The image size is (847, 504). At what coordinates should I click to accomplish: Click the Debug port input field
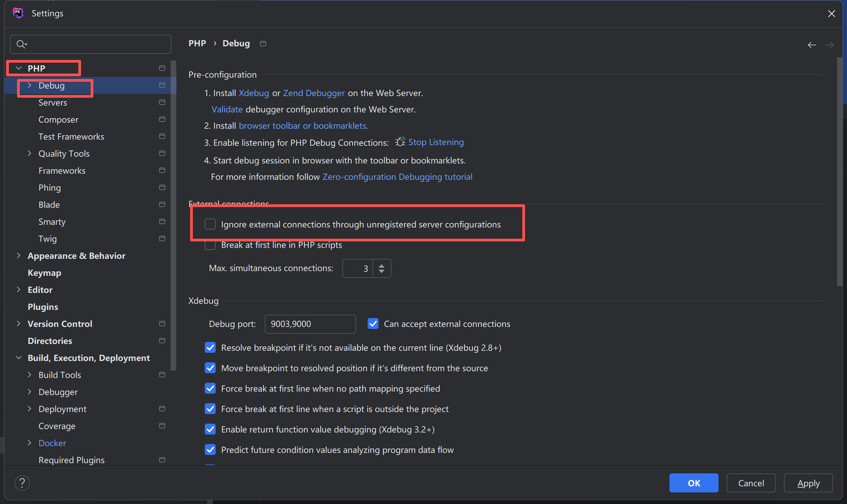click(310, 324)
